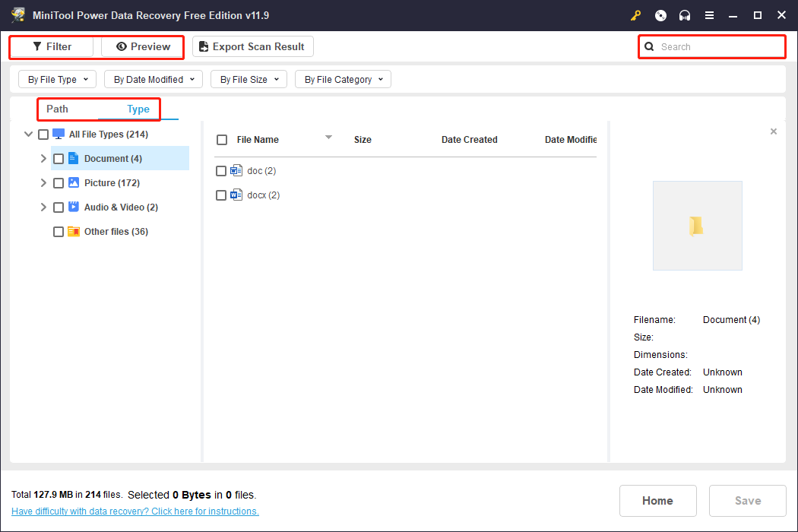Close the preview pane with X

tap(774, 131)
